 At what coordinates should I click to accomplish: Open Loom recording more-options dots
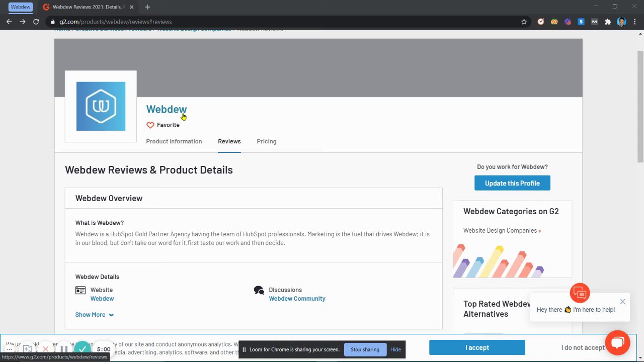coord(10,349)
